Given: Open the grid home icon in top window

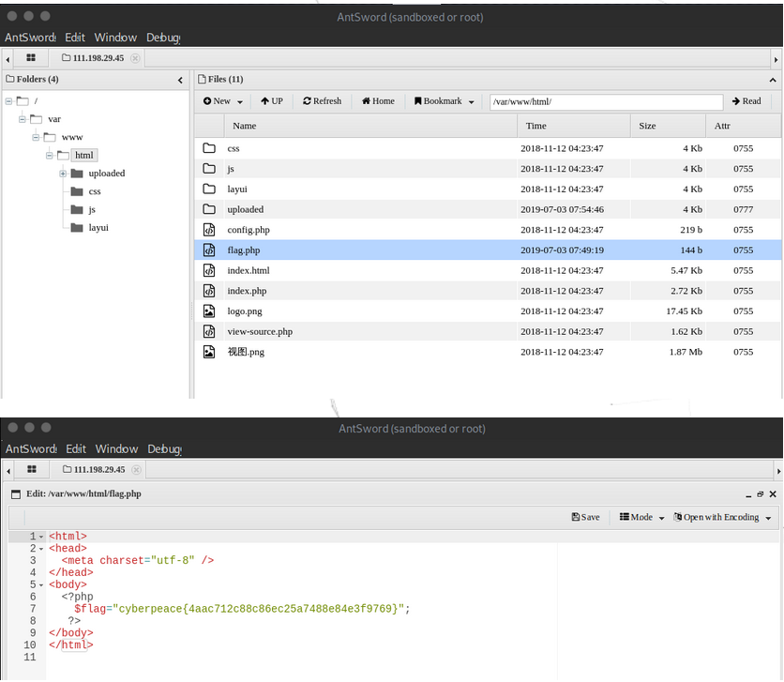Looking at the screenshot, I should tap(31, 58).
